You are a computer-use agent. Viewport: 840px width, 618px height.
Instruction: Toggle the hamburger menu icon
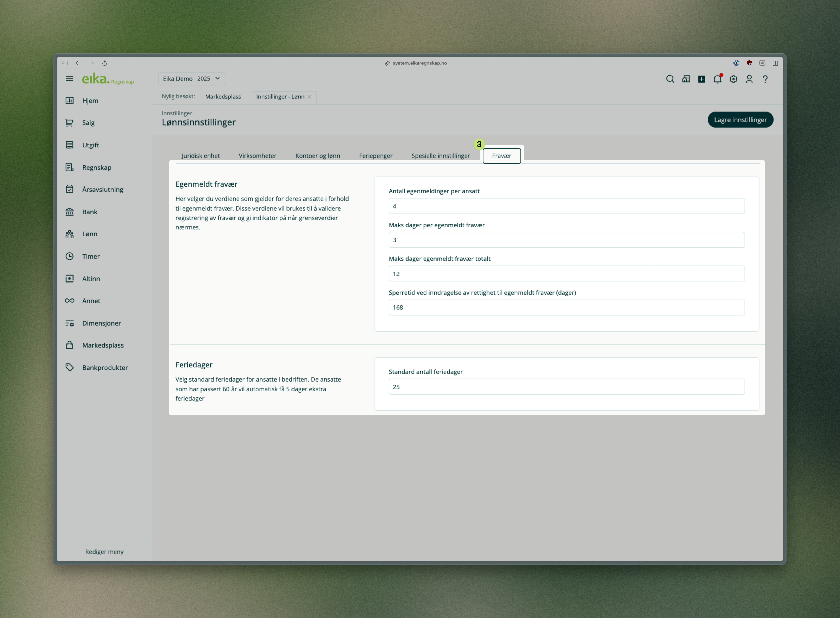pos(70,79)
